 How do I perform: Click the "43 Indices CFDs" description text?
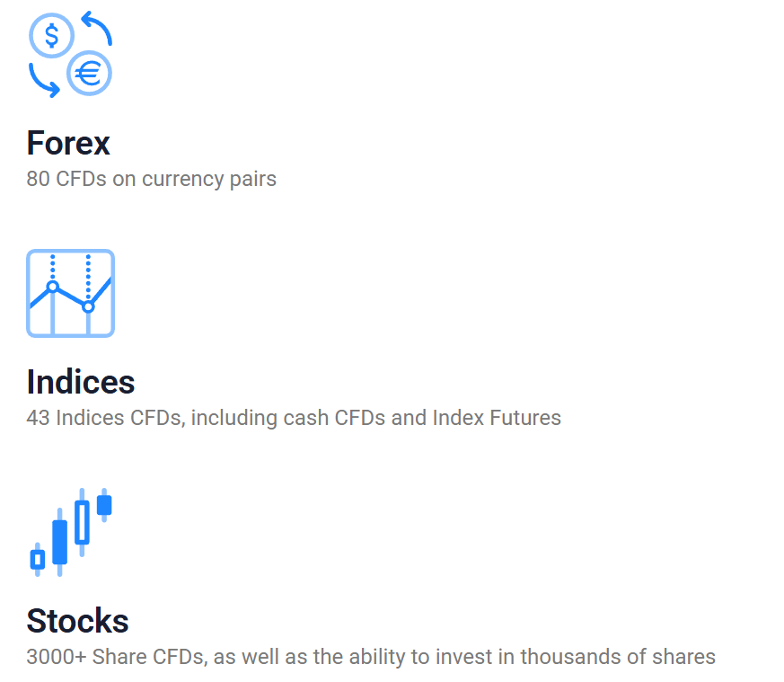click(x=293, y=418)
